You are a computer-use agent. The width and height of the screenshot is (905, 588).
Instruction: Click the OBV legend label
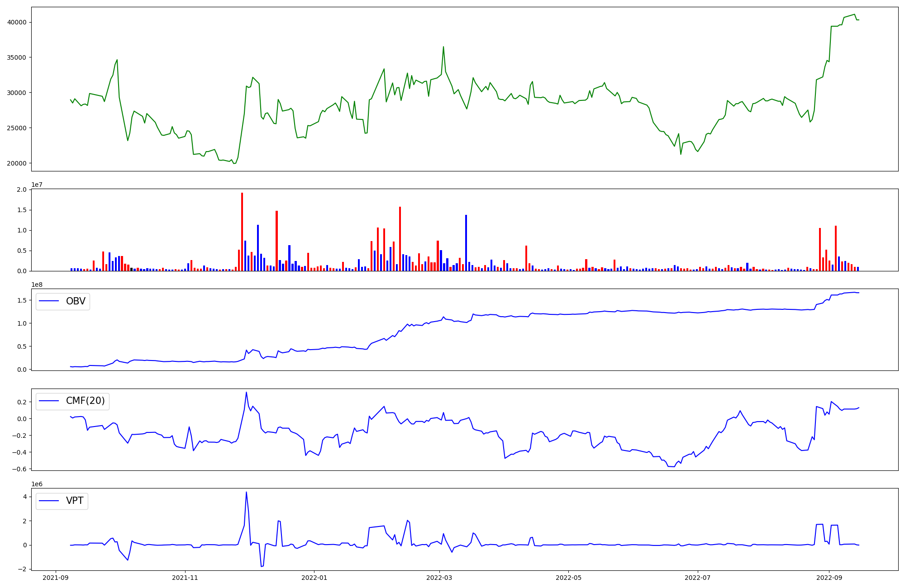coord(76,301)
